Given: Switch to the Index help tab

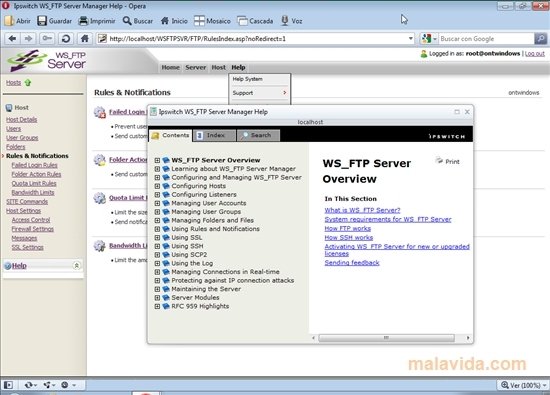Looking at the screenshot, I should tap(214, 135).
